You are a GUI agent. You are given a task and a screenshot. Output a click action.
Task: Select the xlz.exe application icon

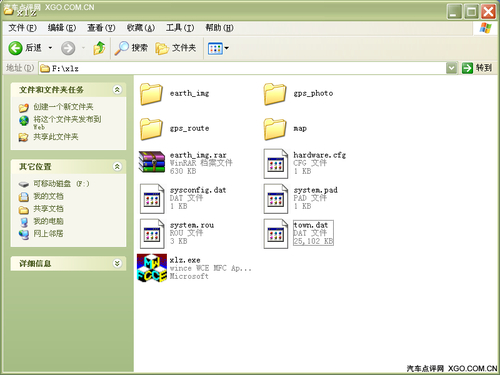coord(152,268)
